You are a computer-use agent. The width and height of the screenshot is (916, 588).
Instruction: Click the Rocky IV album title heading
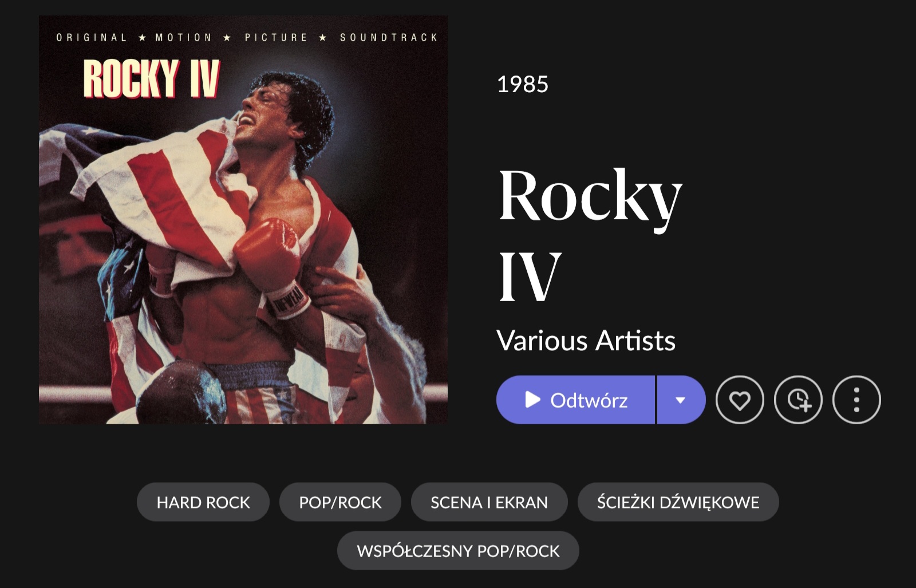click(x=590, y=235)
